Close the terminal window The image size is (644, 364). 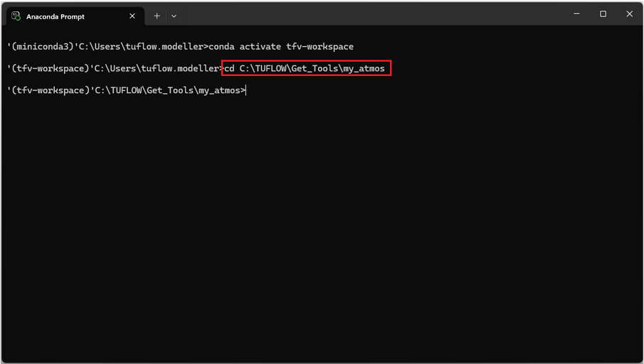629,14
